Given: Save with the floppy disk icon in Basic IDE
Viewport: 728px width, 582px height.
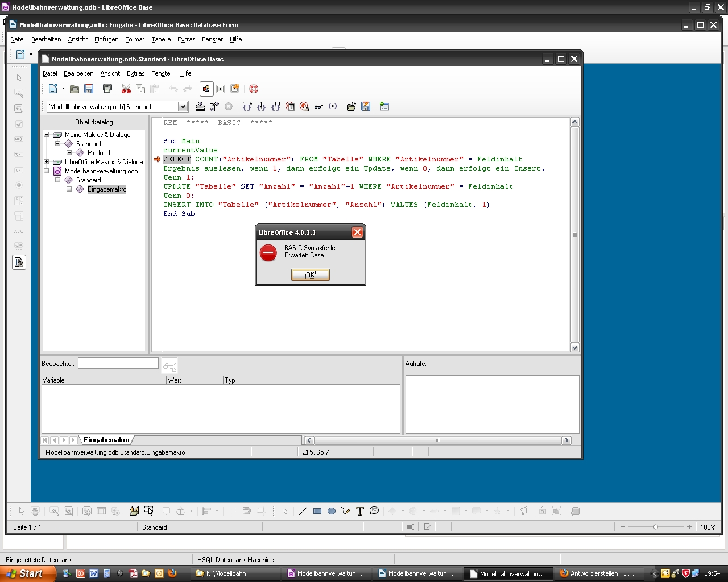Looking at the screenshot, I should pyautogui.click(x=89, y=89).
